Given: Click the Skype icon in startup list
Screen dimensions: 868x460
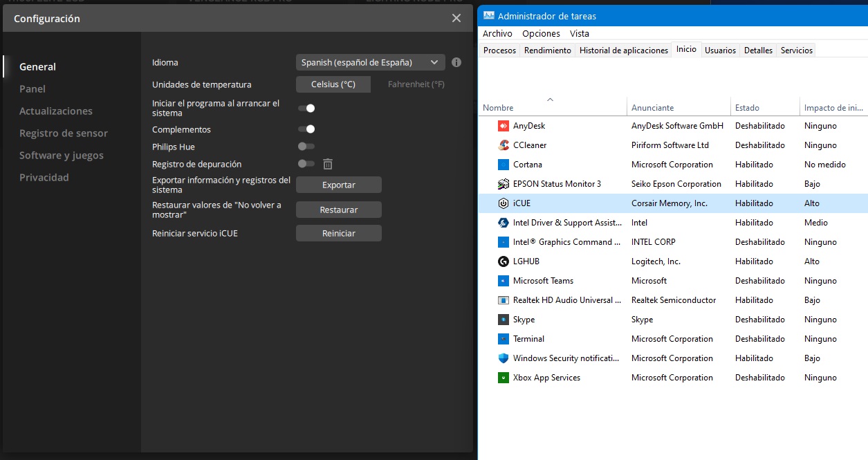Looking at the screenshot, I should (x=504, y=320).
